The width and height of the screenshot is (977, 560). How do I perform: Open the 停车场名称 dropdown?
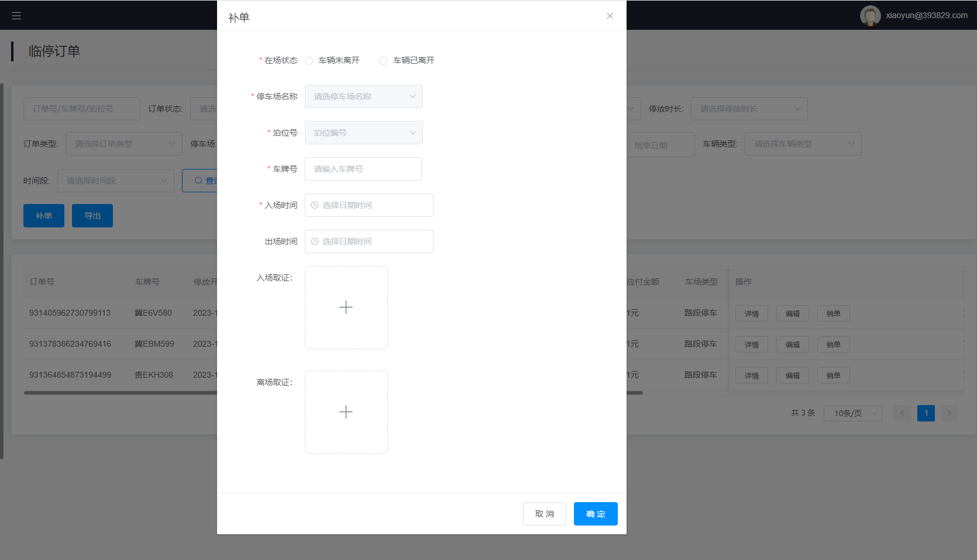[363, 96]
